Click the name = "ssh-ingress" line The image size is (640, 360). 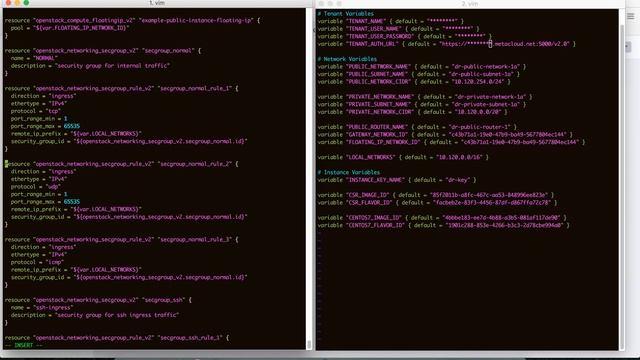[42, 307]
